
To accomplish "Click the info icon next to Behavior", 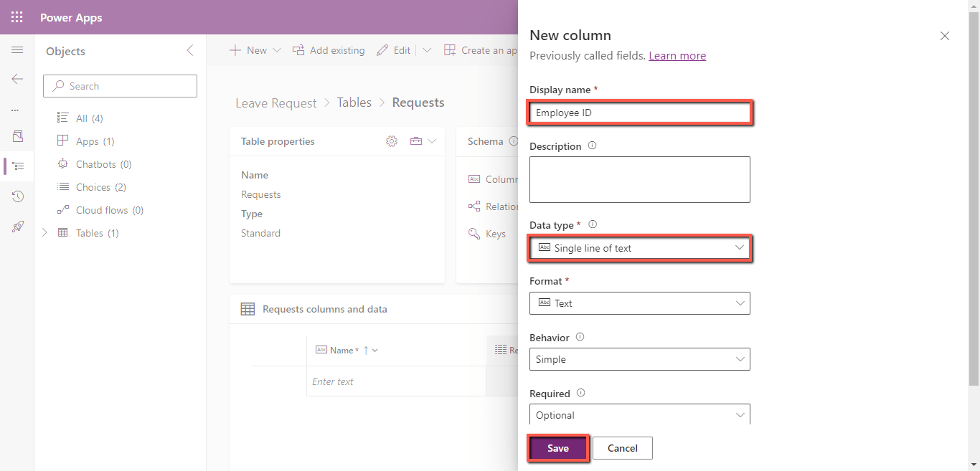I will (x=580, y=337).
